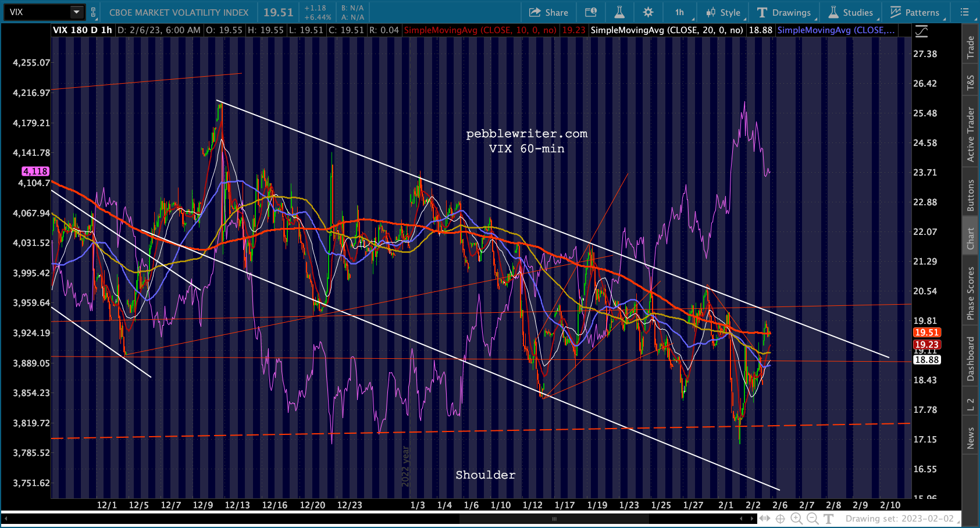Click the pebblewriter.com chart text annotation
The height and width of the screenshot is (528, 980).
click(527, 134)
